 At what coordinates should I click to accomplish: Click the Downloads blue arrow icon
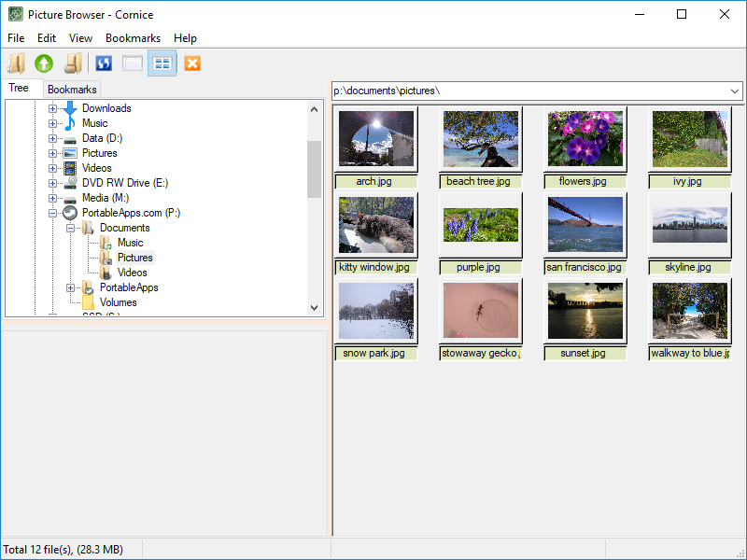[70, 108]
